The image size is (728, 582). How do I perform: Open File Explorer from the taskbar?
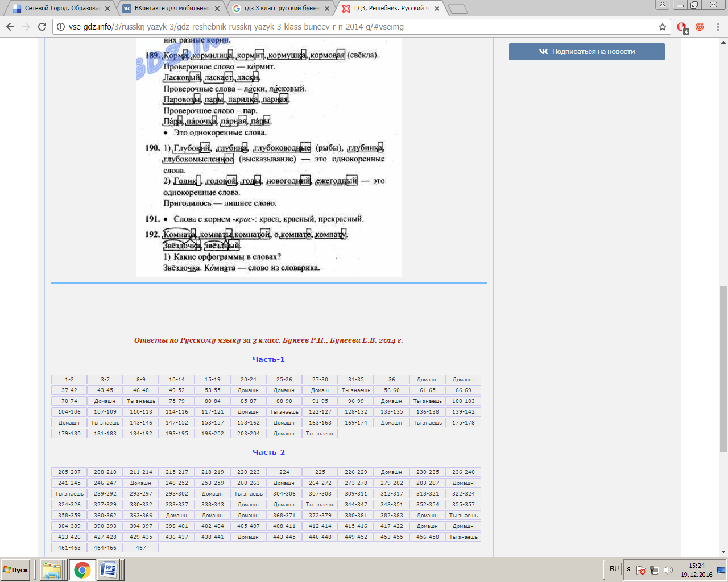52,570
